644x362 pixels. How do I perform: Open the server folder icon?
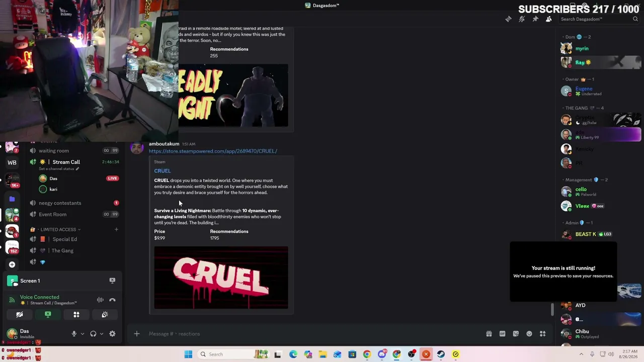[x=12, y=199]
